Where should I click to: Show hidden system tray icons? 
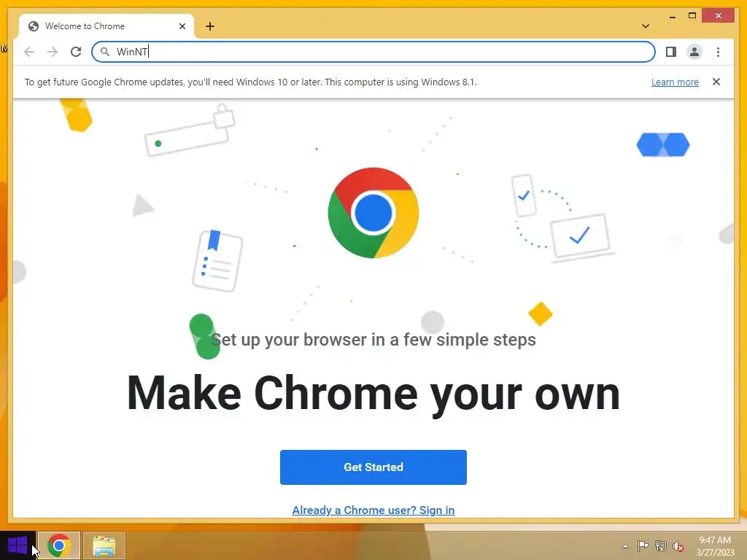point(625,546)
